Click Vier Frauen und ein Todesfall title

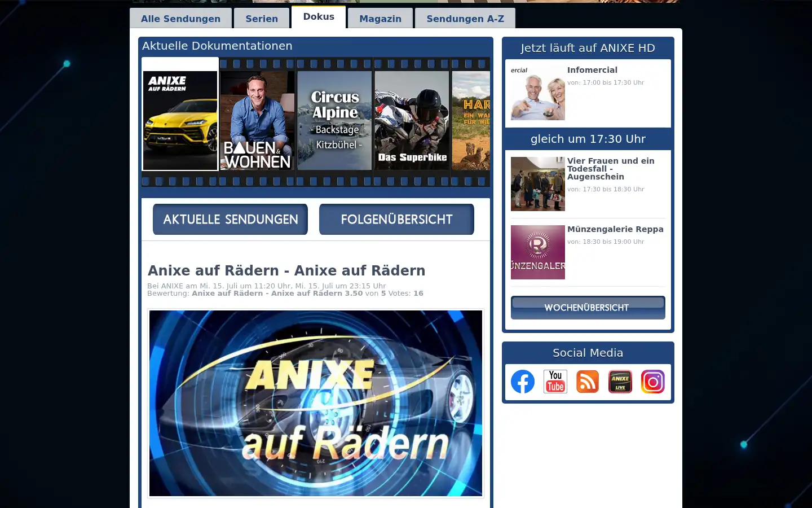click(x=611, y=169)
